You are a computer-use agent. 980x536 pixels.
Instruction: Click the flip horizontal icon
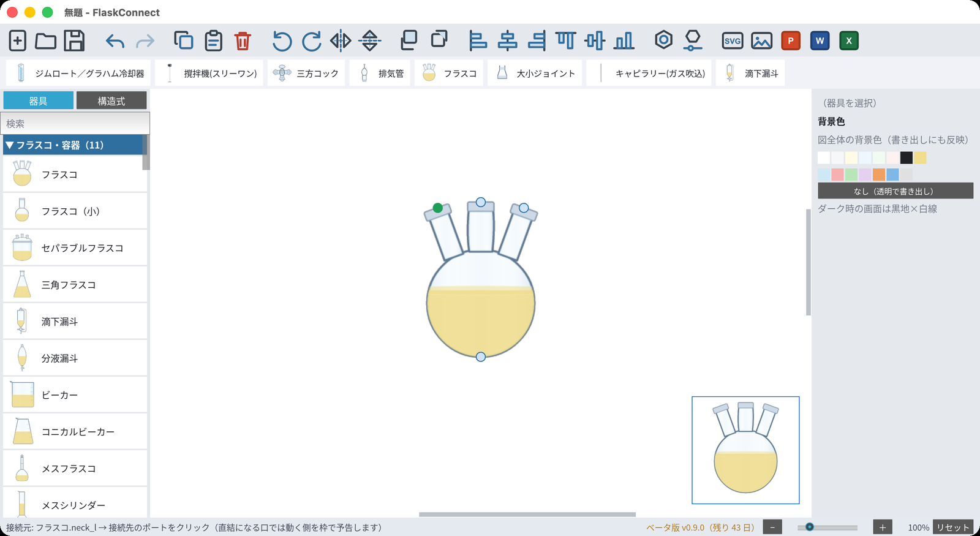click(x=341, y=41)
